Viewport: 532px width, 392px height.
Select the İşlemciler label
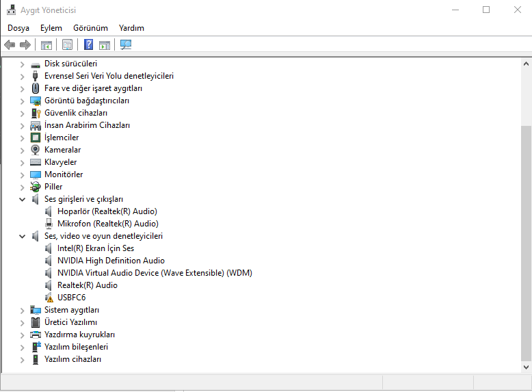pyautogui.click(x=62, y=138)
